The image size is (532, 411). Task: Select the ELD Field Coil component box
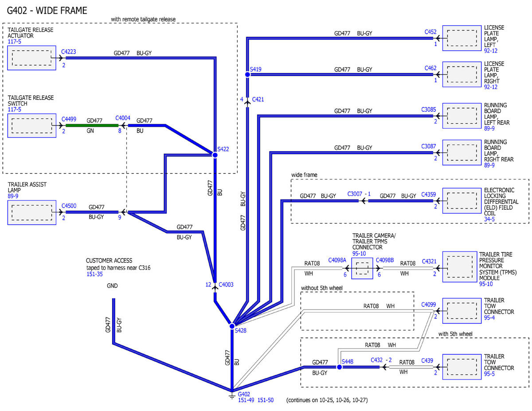(x=462, y=201)
